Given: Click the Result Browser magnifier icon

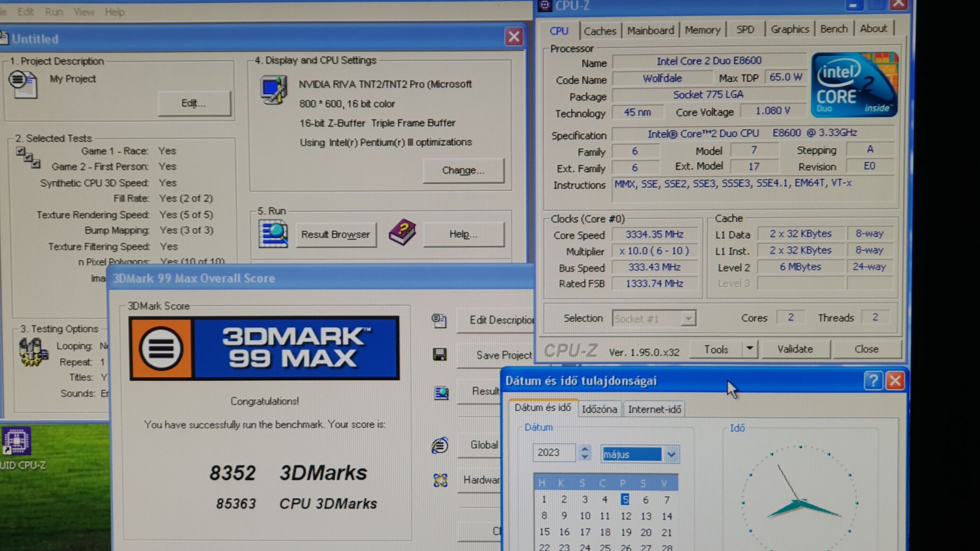Looking at the screenshot, I should [273, 234].
